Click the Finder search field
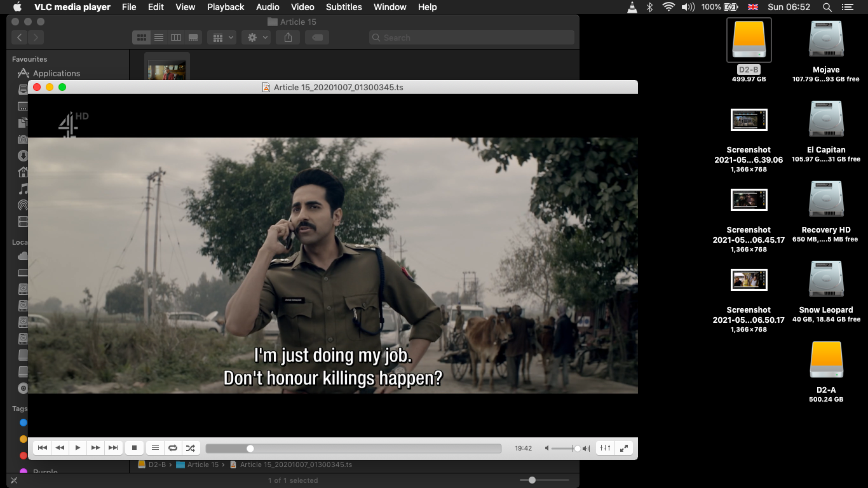This screenshot has width=868, height=488. click(x=471, y=37)
